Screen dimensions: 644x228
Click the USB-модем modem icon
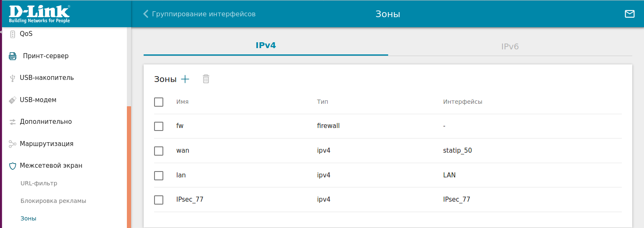pos(13,100)
